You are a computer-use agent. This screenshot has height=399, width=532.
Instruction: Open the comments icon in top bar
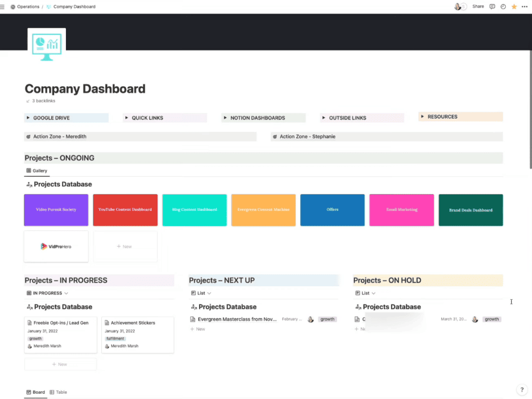[x=492, y=6]
